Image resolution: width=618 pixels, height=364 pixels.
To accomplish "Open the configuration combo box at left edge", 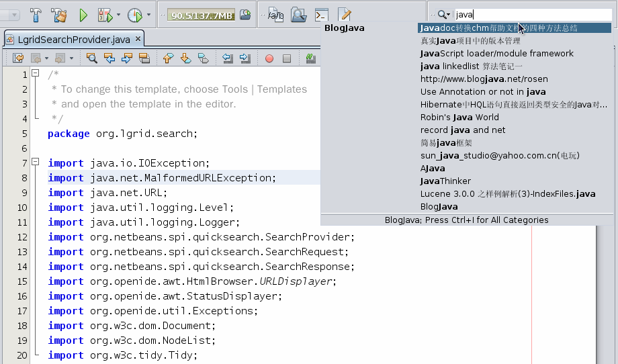I will coord(10,15).
